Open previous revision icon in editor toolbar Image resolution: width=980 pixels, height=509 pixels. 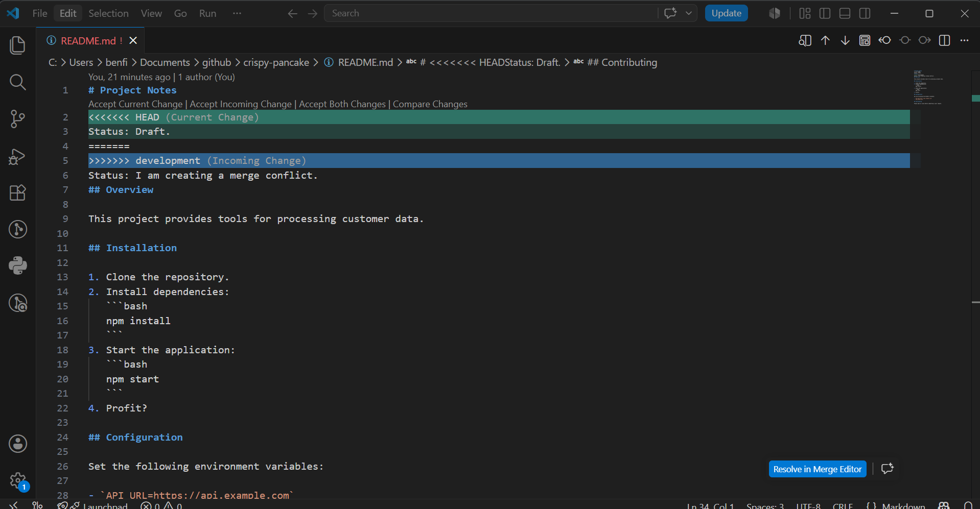(x=885, y=40)
